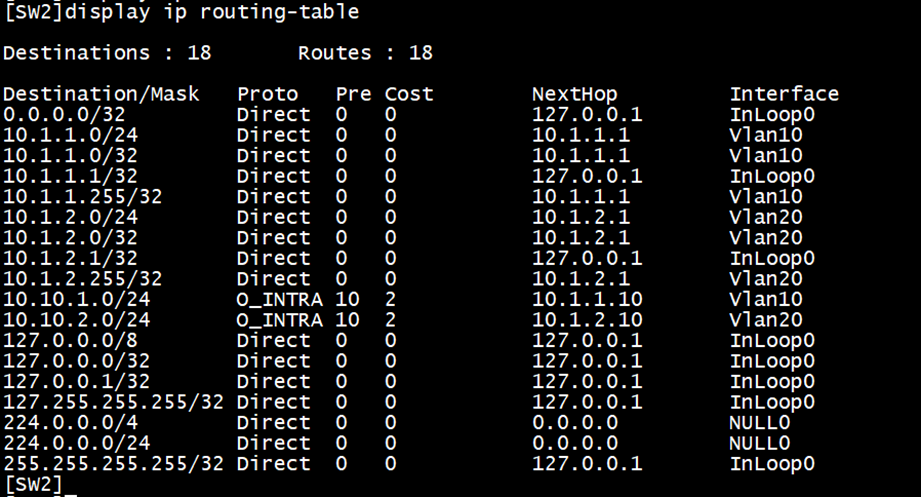This screenshot has width=921, height=497.
Task: Click the 127.255.255.255/32 destination entry
Action: [x=113, y=402]
